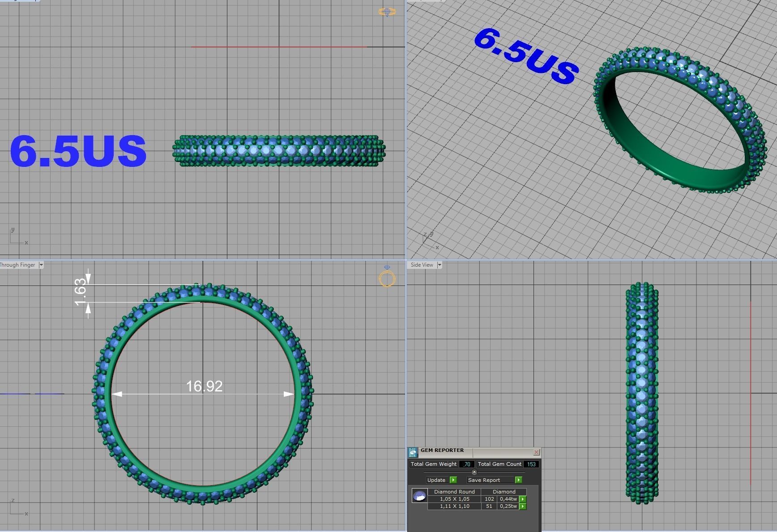Click the green arrow for 0,44tw row
This screenshot has width=777, height=532.
point(522,499)
